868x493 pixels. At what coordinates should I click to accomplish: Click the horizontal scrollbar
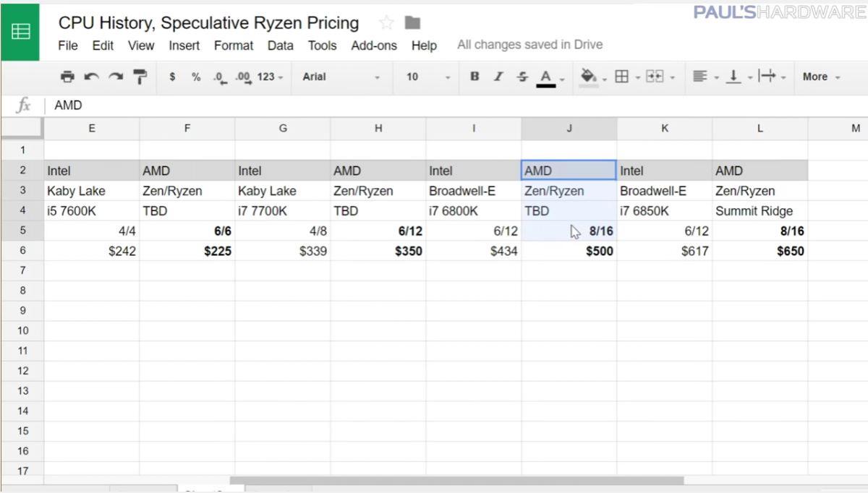[x=456, y=481]
